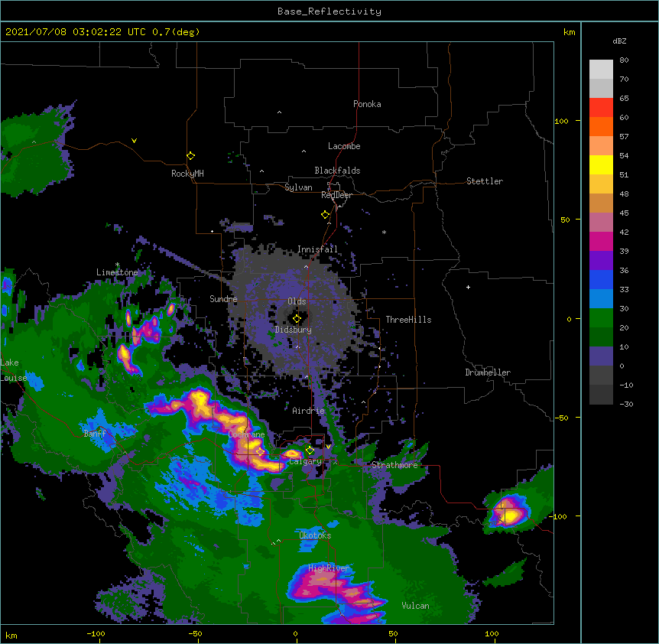Click the white plus marker north of Drumheller
The width and height of the screenshot is (659, 644).
(468, 287)
